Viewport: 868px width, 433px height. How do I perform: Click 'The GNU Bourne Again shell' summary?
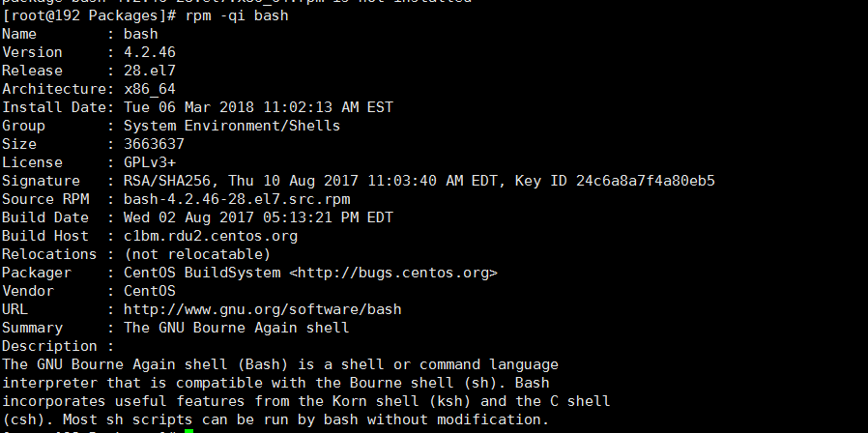[237, 328]
